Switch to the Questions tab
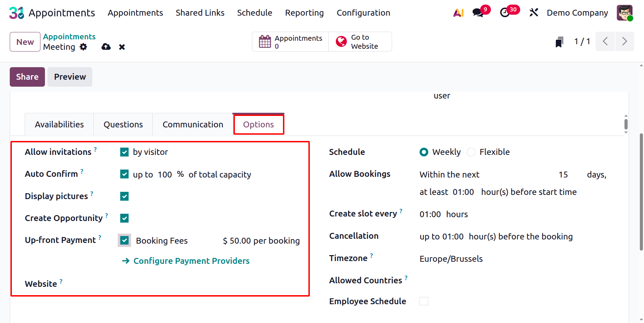Image resolution: width=644 pixels, height=323 pixels. pyautogui.click(x=123, y=125)
